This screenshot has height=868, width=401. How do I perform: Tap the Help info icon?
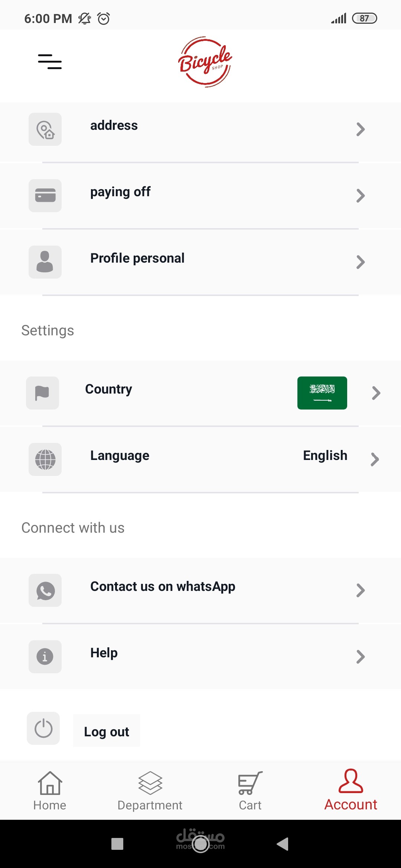point(45,657)
